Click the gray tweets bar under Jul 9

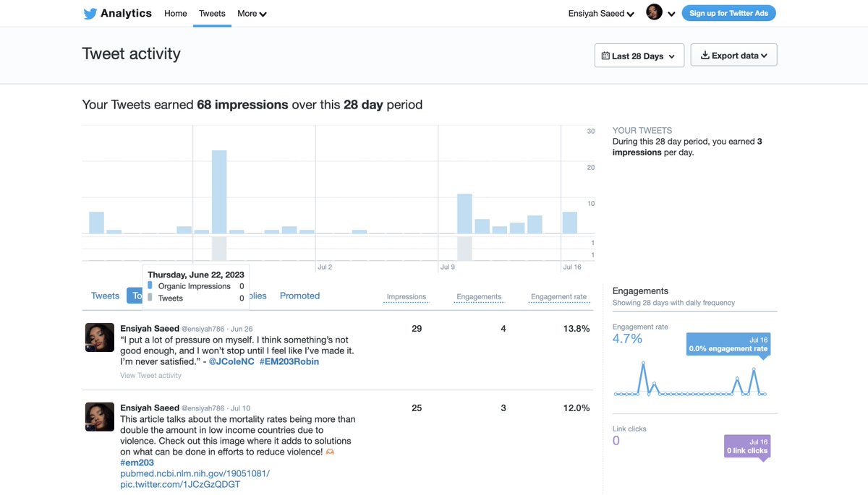pyautogui.click(x=464, y=248)
